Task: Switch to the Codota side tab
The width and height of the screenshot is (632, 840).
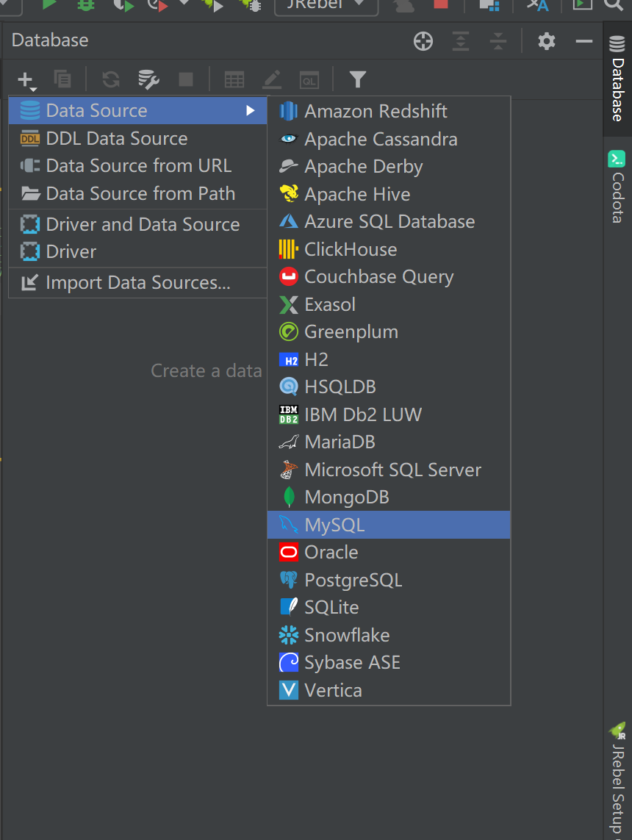Action: [617, 187]
